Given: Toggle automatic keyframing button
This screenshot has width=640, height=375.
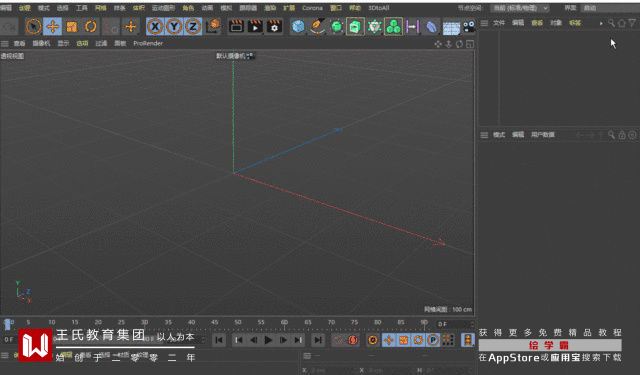Looking at the screenshot, I should 353,339.
